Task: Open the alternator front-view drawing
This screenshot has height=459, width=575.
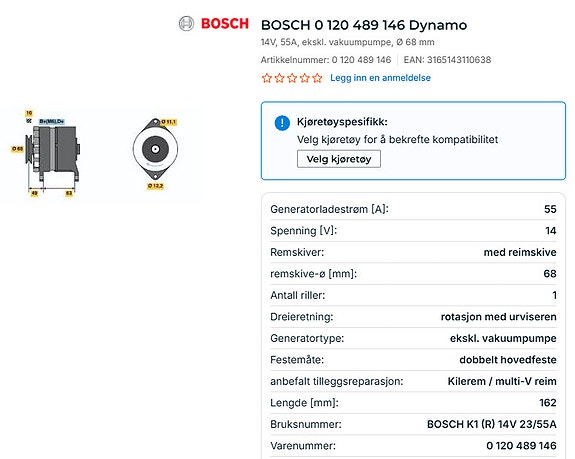Action: click(155, 153)
